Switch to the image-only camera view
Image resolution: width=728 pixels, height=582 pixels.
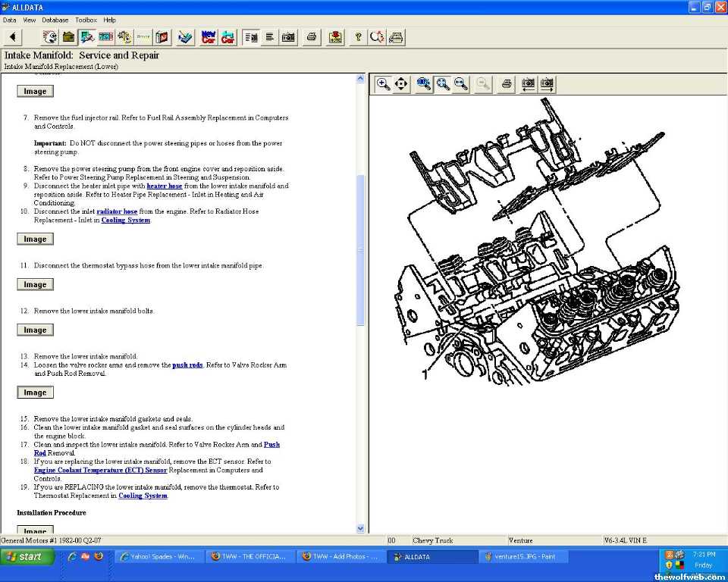[288, 37]
